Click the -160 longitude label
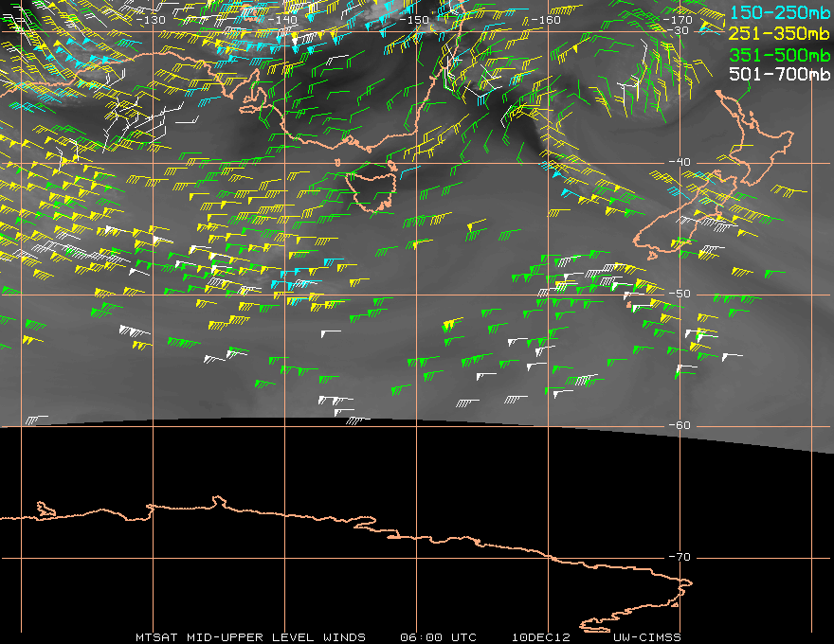The height and width of the screenshot is (644, 834). coord(546,20)
